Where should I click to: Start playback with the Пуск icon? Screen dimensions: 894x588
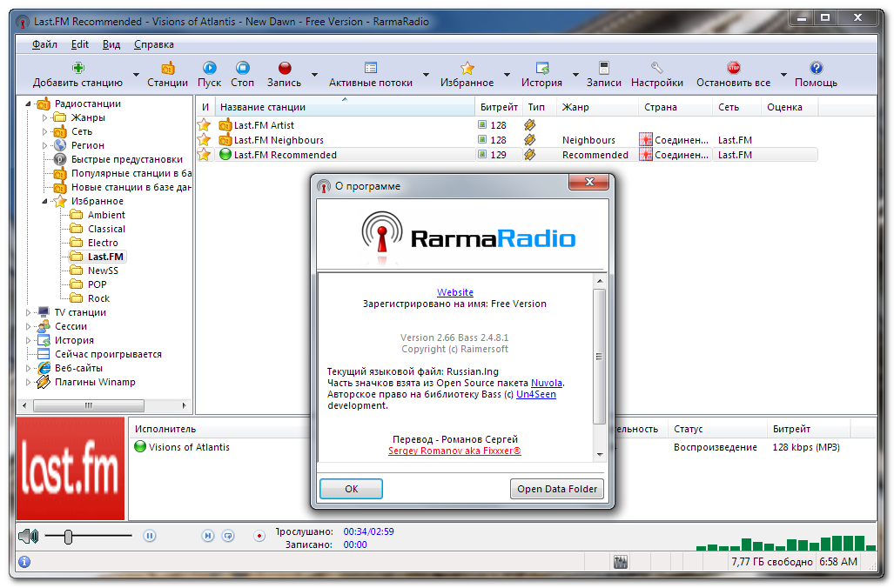point(209,69)
